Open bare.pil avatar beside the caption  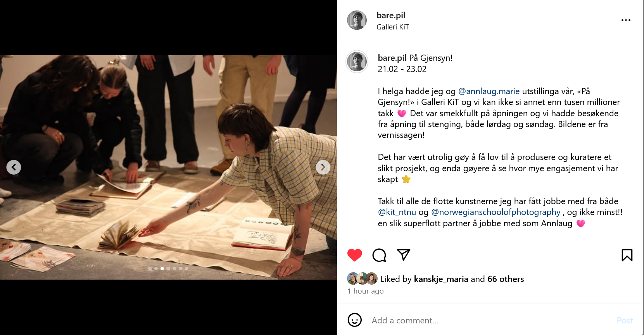click(x=357, y=62)
